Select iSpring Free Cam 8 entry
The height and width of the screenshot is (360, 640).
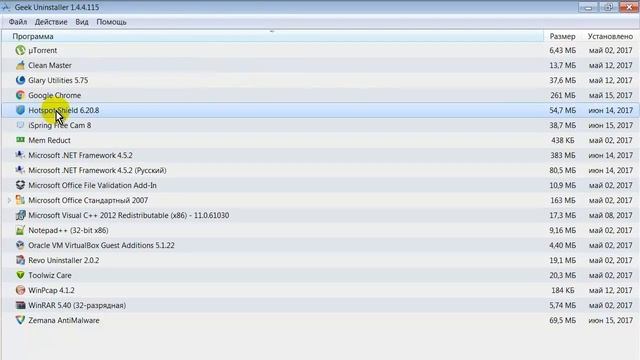click(x=60, y=125)
